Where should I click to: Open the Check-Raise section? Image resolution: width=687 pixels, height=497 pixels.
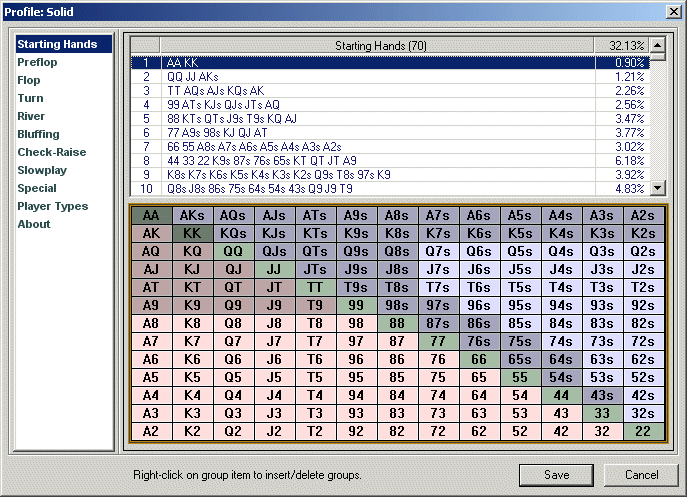click(52, 152)
